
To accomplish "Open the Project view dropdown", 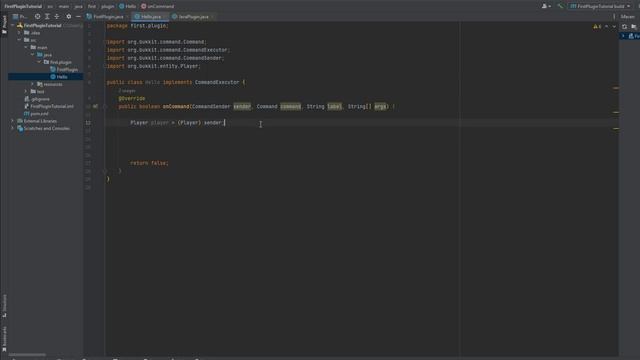I will click(20, 17).
